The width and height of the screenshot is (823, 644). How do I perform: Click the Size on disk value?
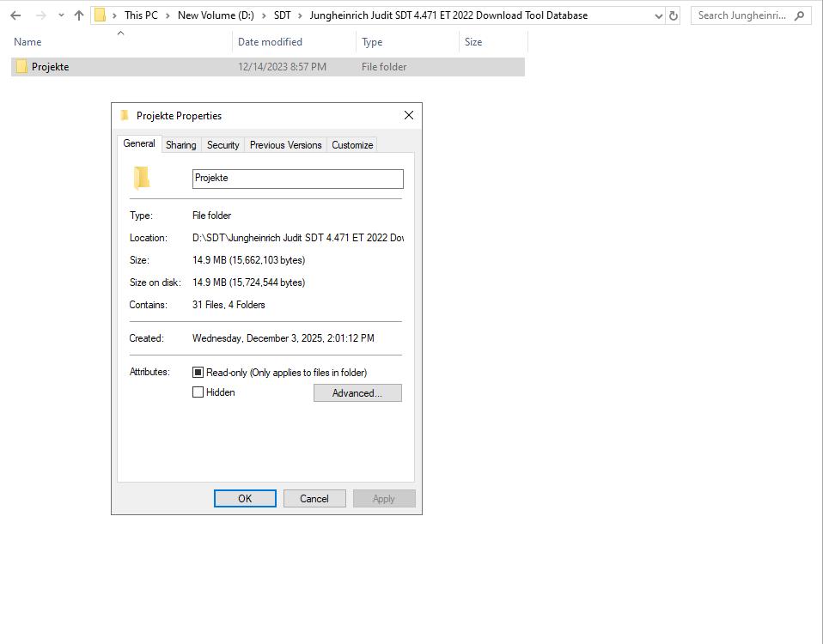249,283
